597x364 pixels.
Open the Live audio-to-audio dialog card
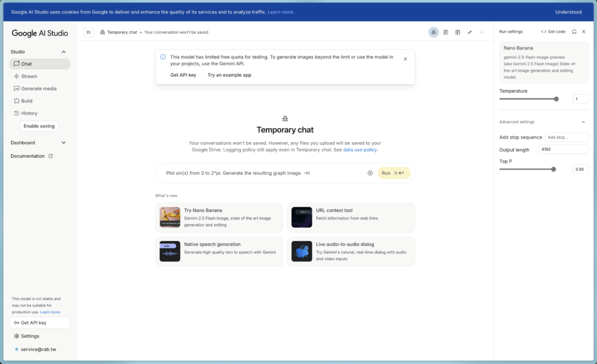click(350, 252)
